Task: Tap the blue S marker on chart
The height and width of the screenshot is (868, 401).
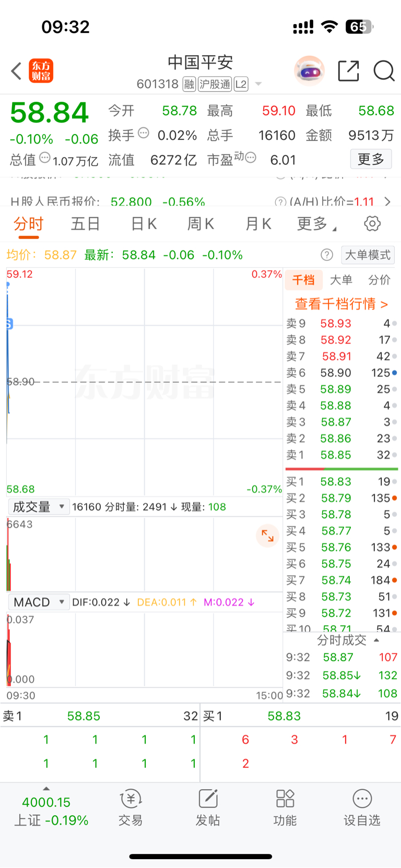Action: point(9,324)
